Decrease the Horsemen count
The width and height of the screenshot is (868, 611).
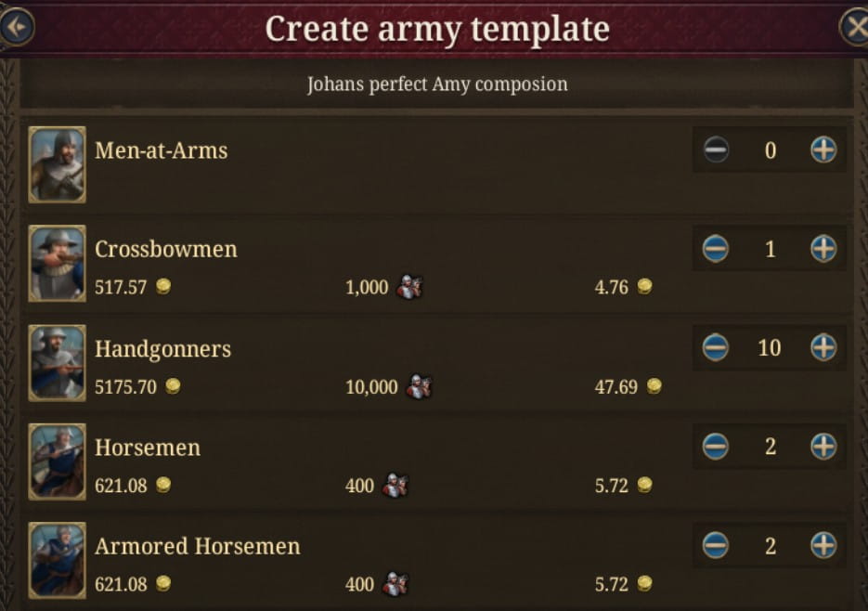(x=716, y=447)
